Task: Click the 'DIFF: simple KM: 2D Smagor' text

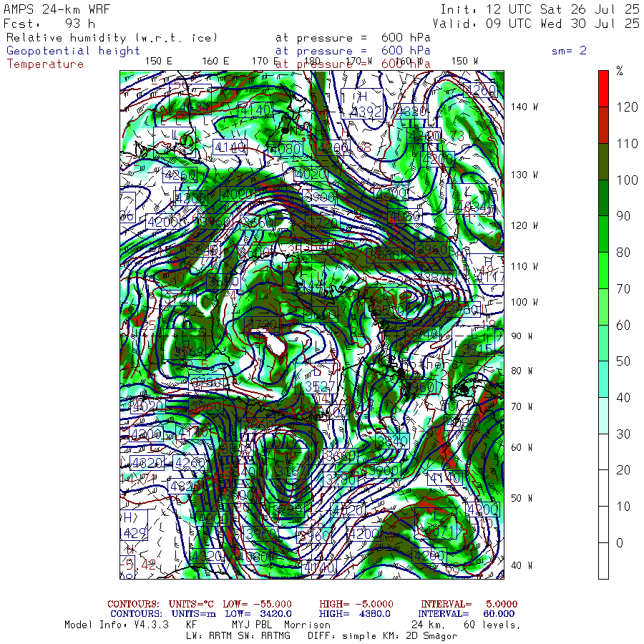Action: pyautogui.click(x=382, y=636)
